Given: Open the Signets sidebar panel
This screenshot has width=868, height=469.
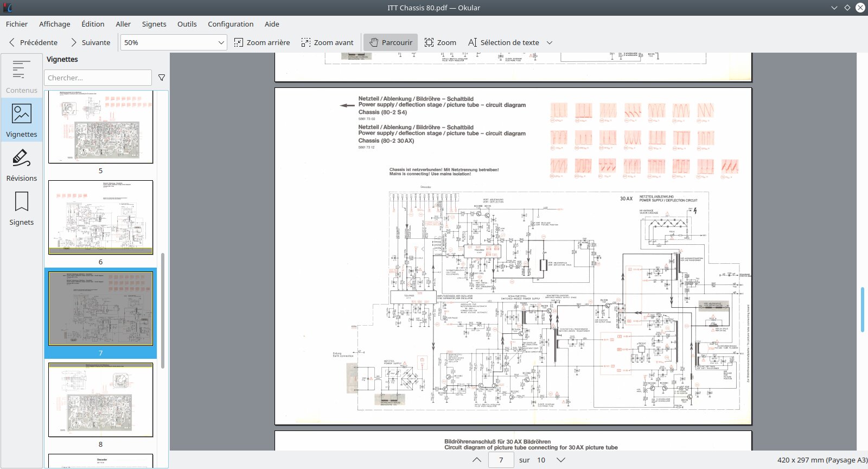Looking at the screenshot, I should 22,208.
